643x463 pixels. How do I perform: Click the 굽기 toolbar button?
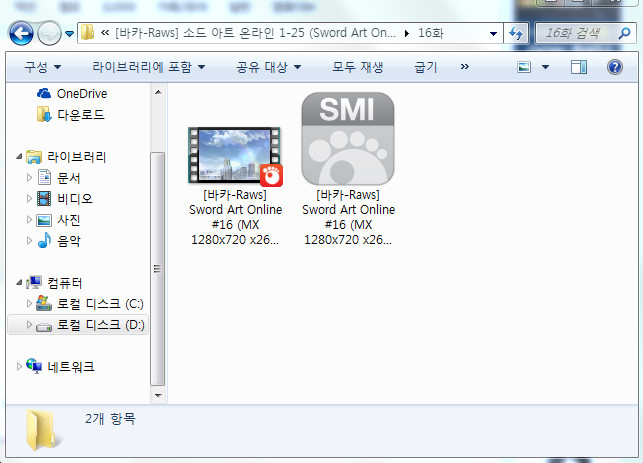pyautogui.click(x=426, y=67)
